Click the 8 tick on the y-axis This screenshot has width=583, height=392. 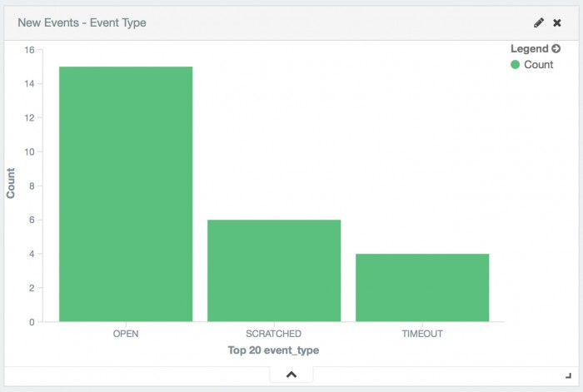point(32,186)
